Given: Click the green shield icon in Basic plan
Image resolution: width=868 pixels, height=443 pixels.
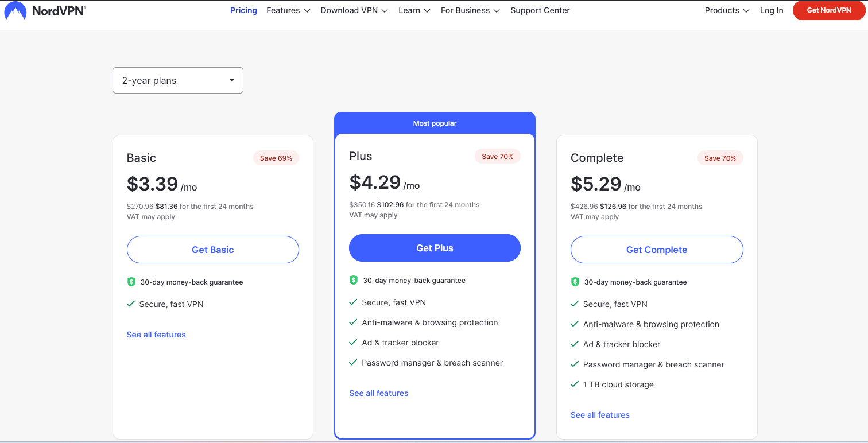Looking at the screenshot, I should tap(131, 282).
